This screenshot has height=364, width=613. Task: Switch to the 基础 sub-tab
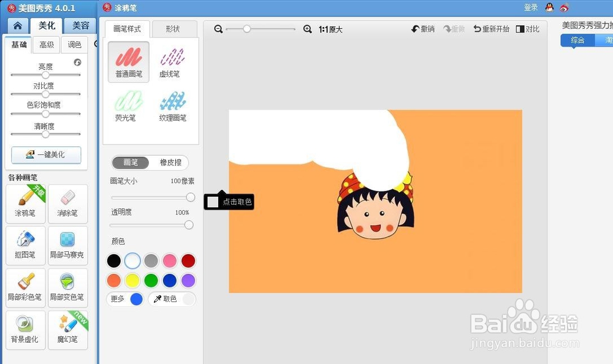coord(19,45)
